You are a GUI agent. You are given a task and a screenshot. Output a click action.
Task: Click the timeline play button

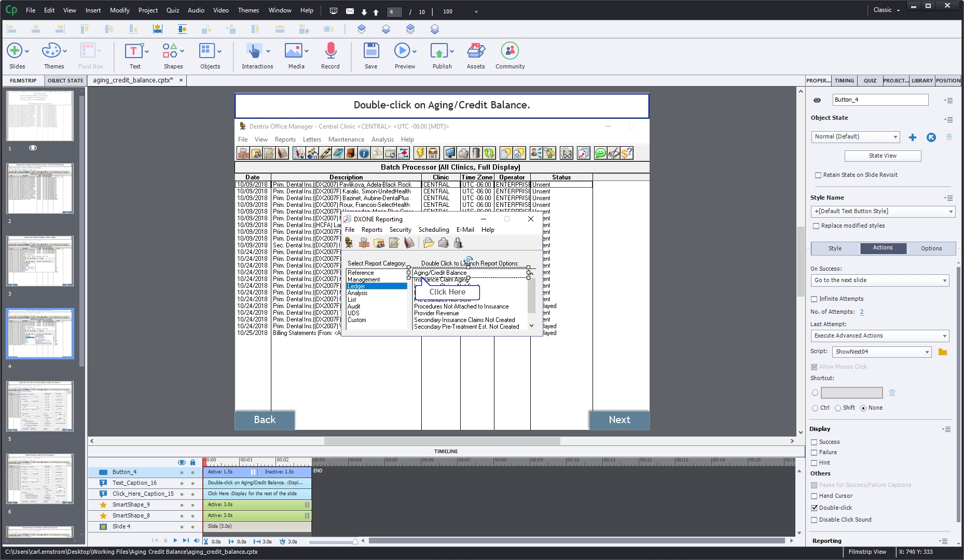[x=175, y=541]
